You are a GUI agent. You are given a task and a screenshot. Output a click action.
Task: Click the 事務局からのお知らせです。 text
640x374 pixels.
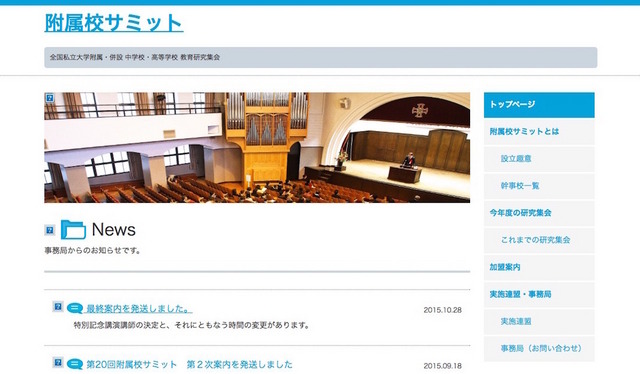[93, 251]
